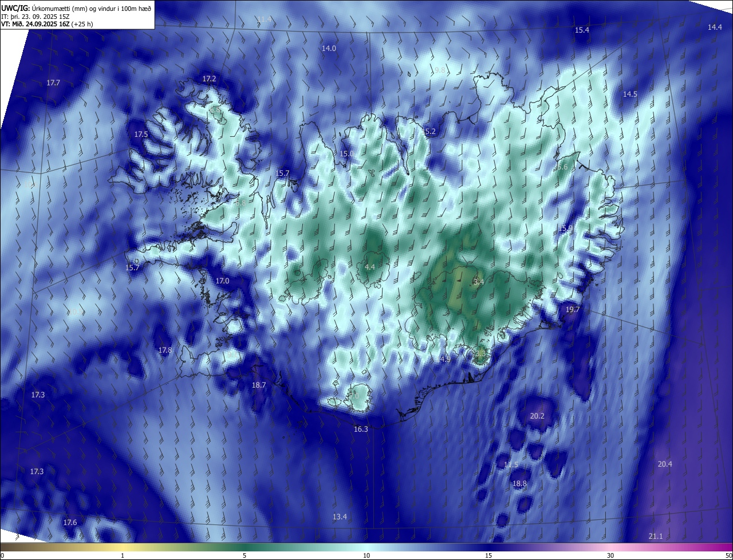Click the 3.4 value label on Vatnajökull

pyautogui.click(x=479, y=282)
